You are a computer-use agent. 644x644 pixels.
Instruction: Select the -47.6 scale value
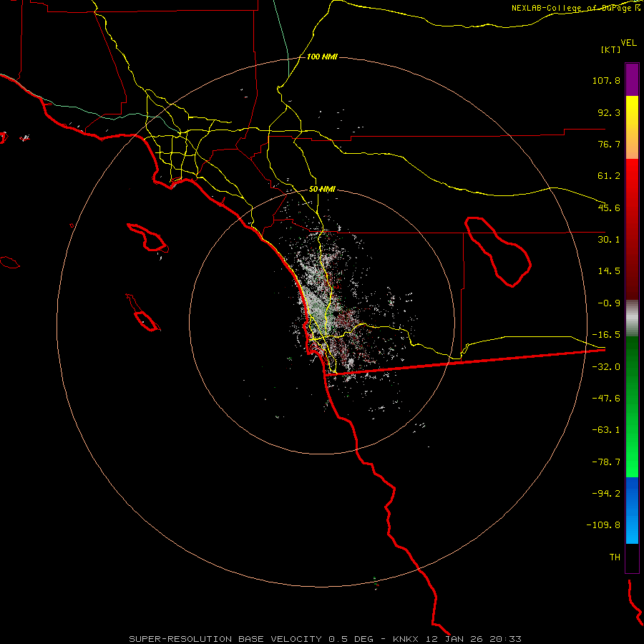coord(606,399)
